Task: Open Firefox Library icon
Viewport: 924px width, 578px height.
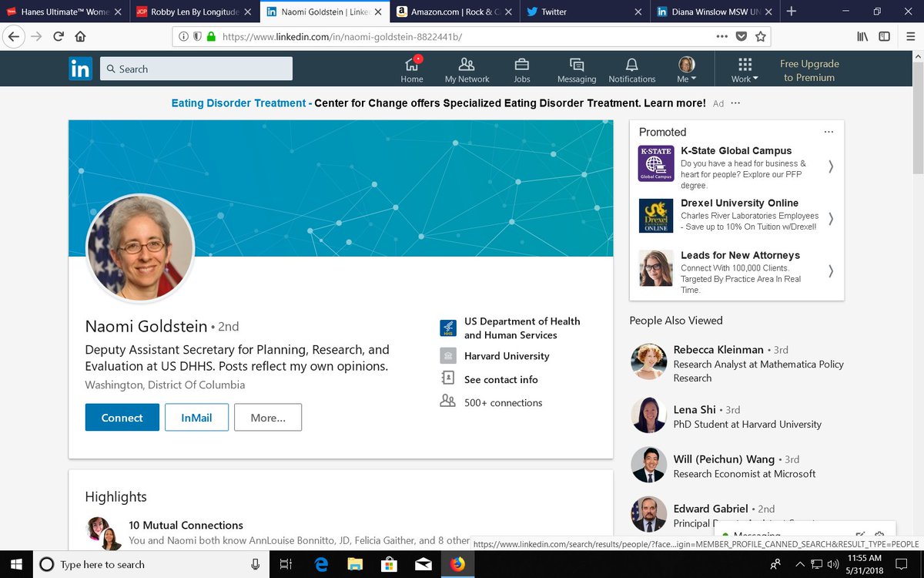Action: point(862,36)
